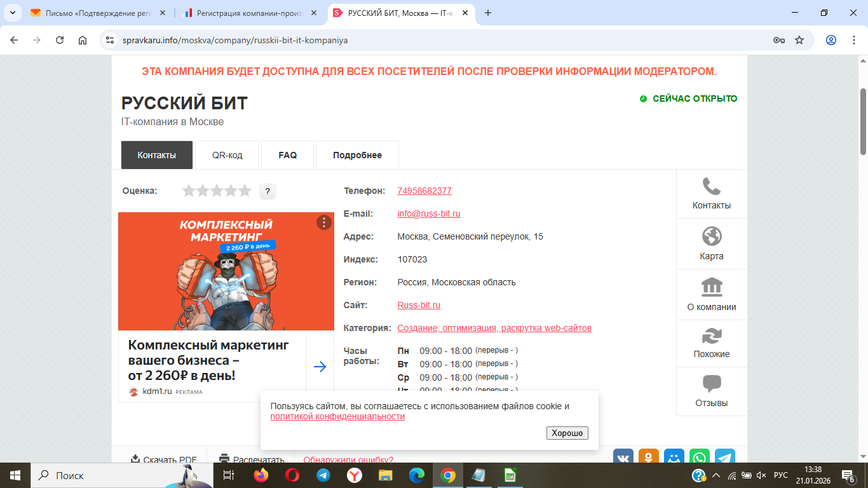Launch Opera from the taskbar
868x488 pixels.
[292, 475]
